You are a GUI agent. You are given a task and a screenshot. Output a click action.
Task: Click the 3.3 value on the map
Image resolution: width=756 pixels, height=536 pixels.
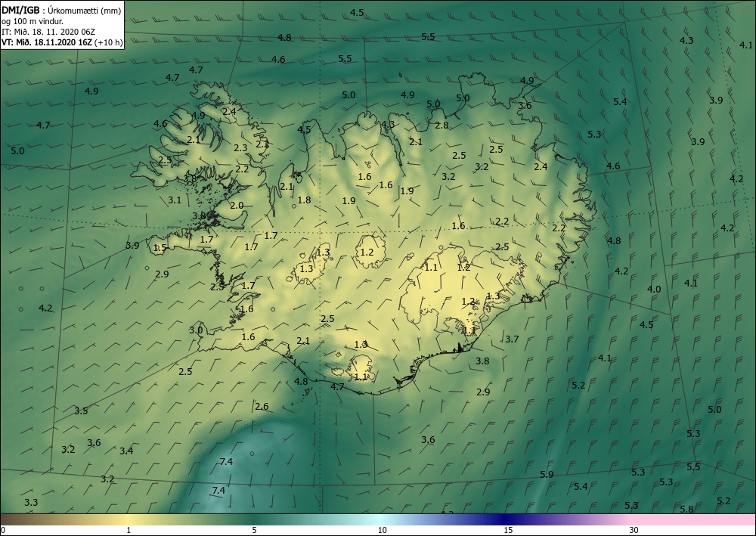point(31,503)
